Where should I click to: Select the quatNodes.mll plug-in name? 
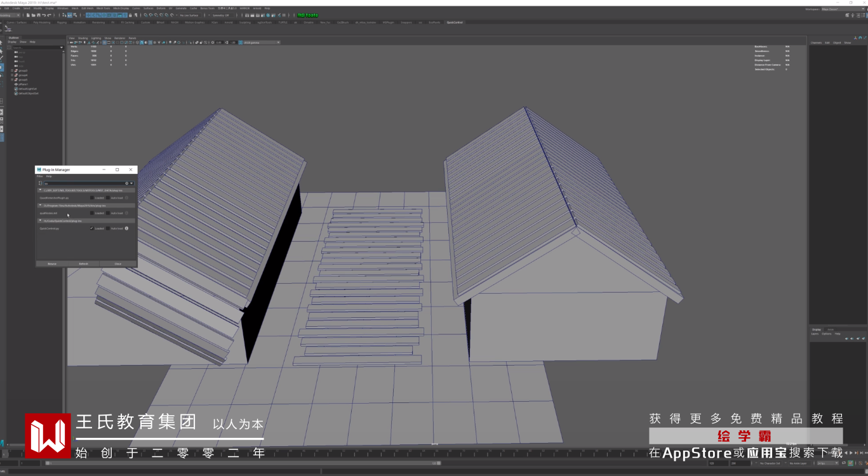48,213
